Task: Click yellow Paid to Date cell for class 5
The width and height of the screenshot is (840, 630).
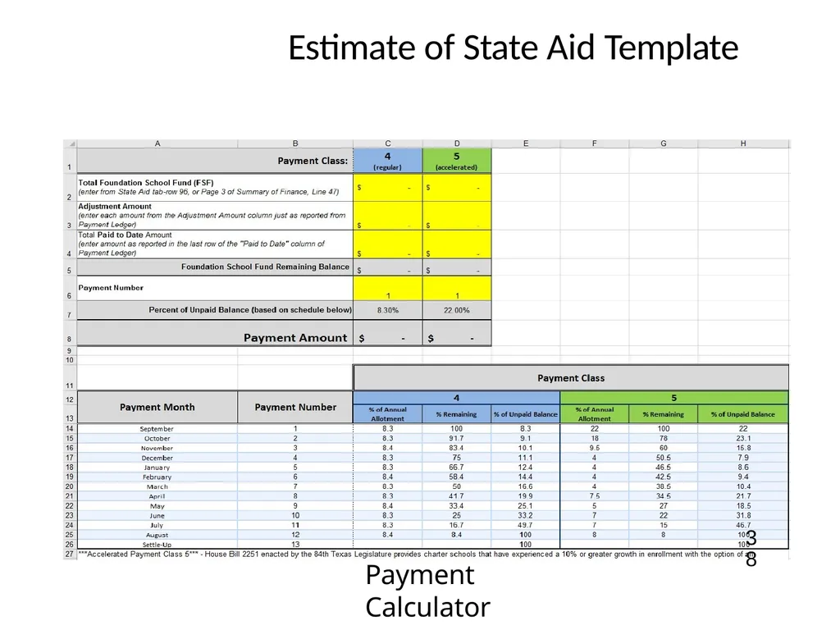Action: click(457, 244)
